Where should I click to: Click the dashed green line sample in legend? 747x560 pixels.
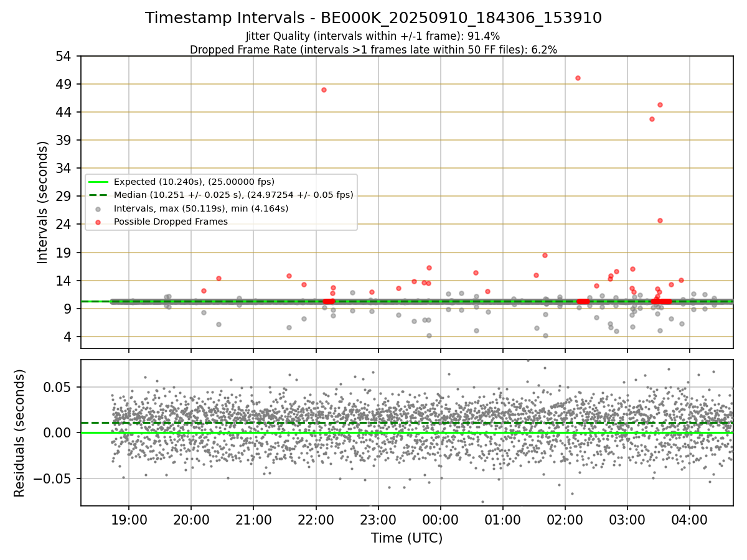tap(98, 195)
